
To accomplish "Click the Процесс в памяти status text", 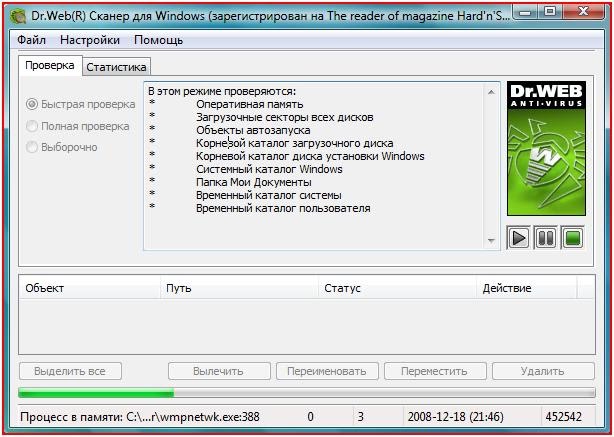I will pos(140,417).
